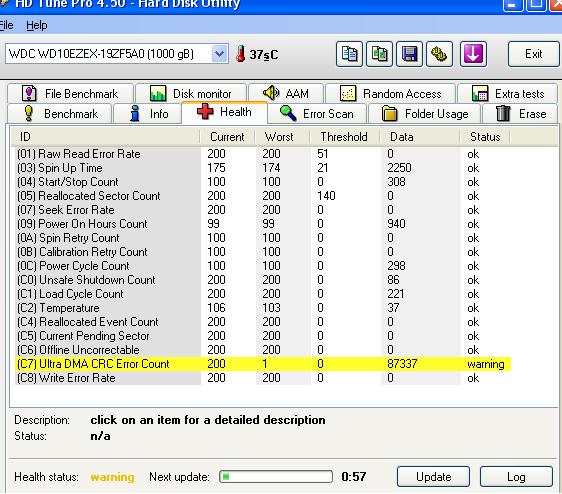Open the File menu
Image resolution: width=562 pixels, height=494 pixels.
pos(6,25)
